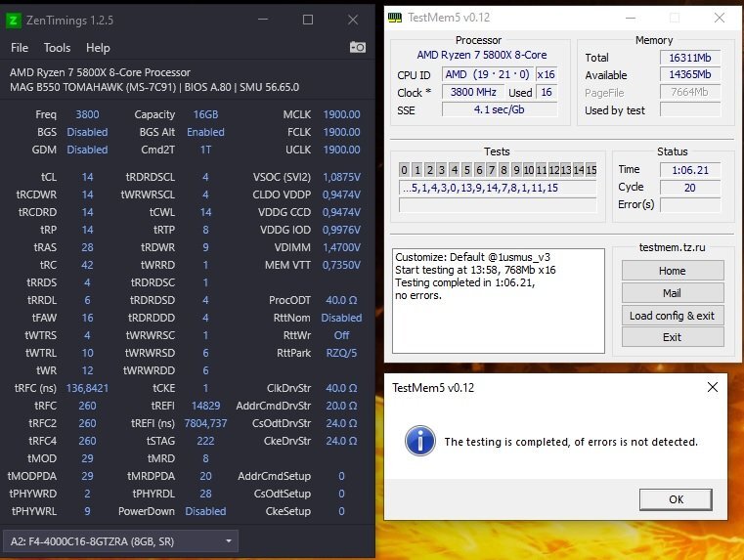
Task: Select test box number 15
Action: click(x=591, y=170)
